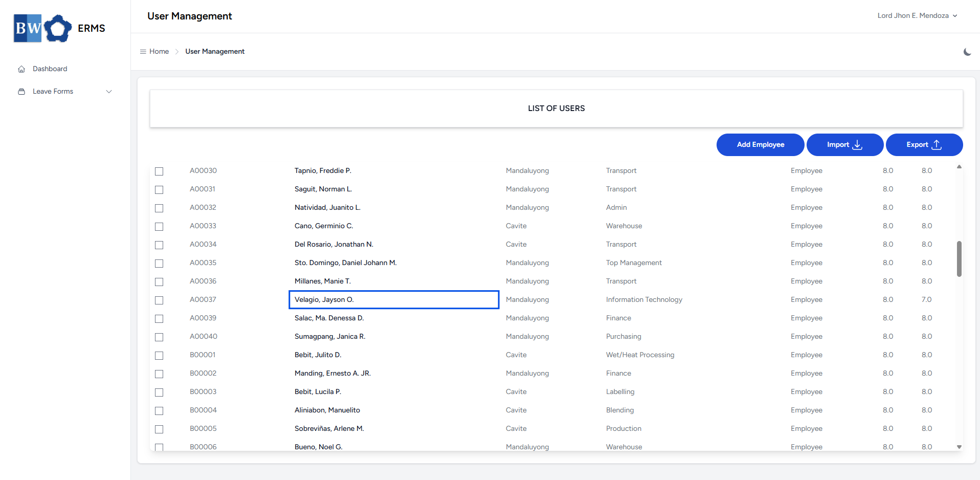This screenshot has width=980, height=480.
Task: Click the Production department cell
Action: [x=623, y=429]
